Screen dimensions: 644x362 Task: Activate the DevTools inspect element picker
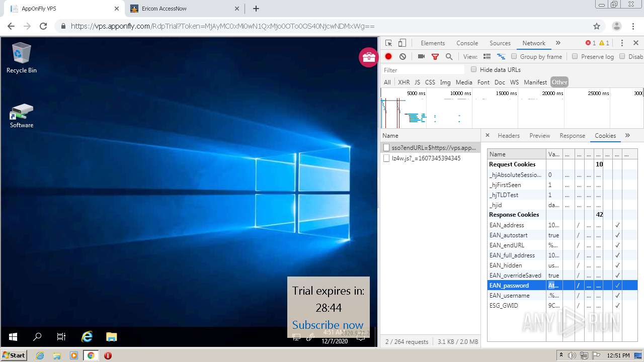[x=388, y=43]
